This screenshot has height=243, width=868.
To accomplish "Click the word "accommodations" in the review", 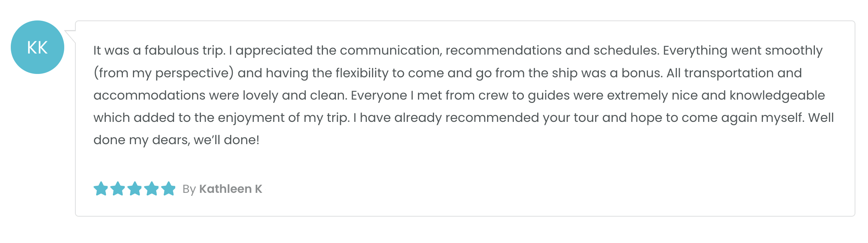I will (x=149, y=95).
